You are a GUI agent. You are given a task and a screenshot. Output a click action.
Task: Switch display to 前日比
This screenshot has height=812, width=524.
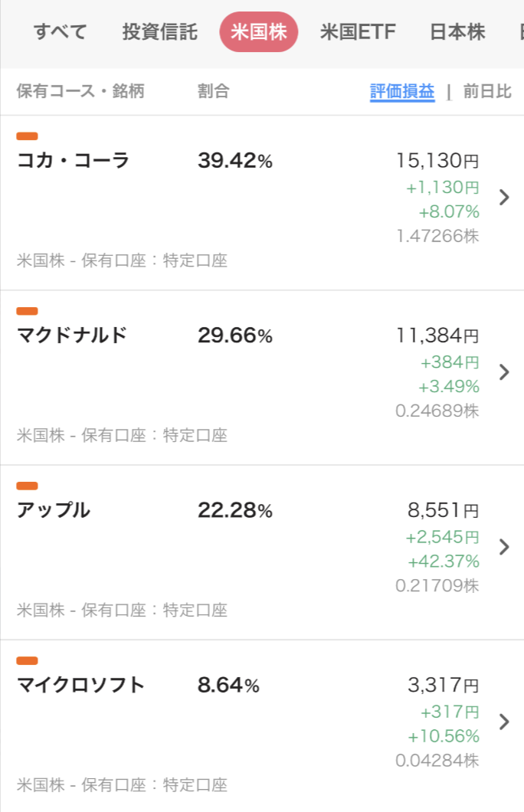(487, 92)
